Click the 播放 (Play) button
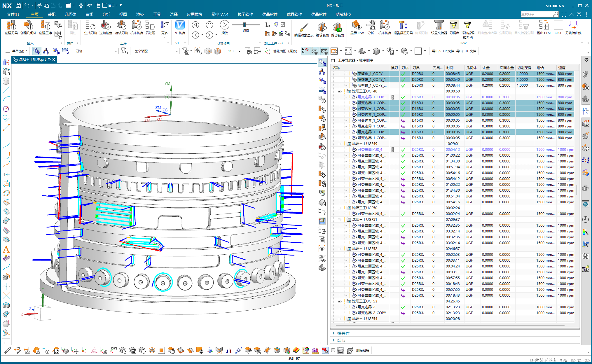 click(x=224, y=27)
